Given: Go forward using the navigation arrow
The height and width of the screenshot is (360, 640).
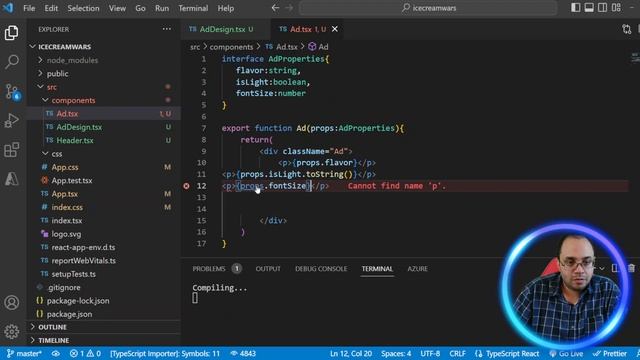Looking at the screenshot, I should pos(289,8).
